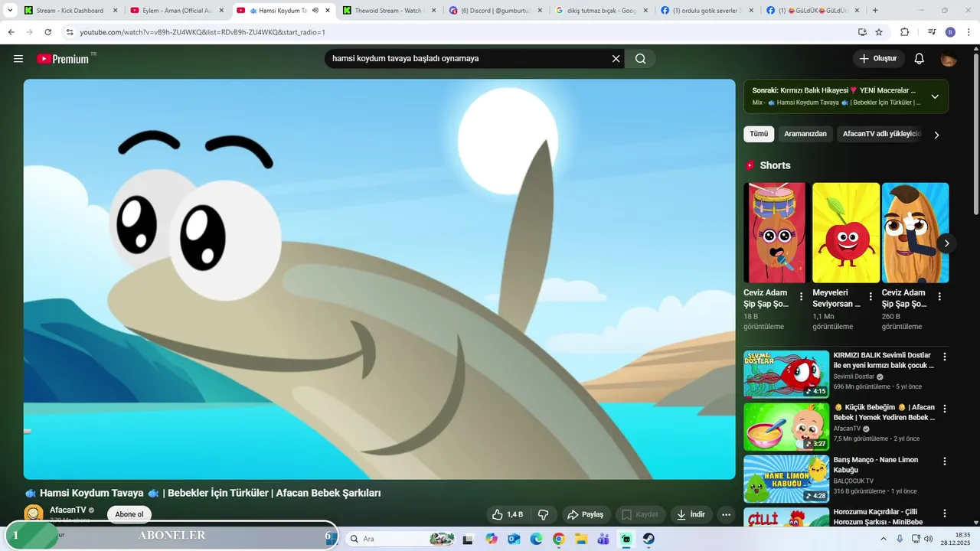The width and height of the screenshot is (980, 551).
Task: Select the Tümü filter chip
Action: point(759,134)
